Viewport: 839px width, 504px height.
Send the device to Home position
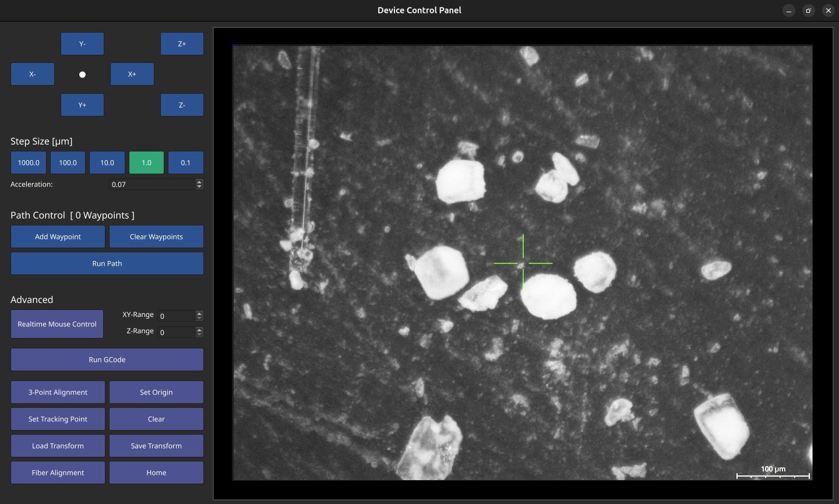coord(156,473)
